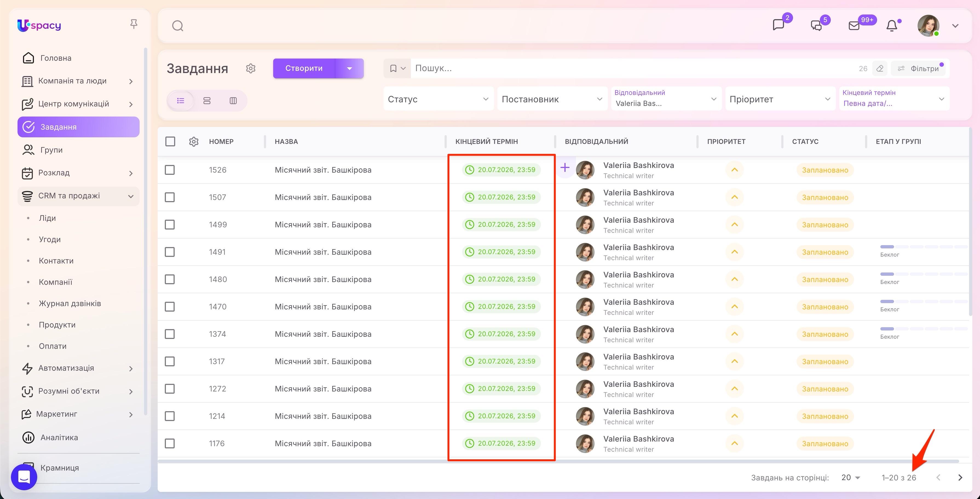Switch to kanban columns view icon
The height and width of the screenshot is (499, 980).
233,101
